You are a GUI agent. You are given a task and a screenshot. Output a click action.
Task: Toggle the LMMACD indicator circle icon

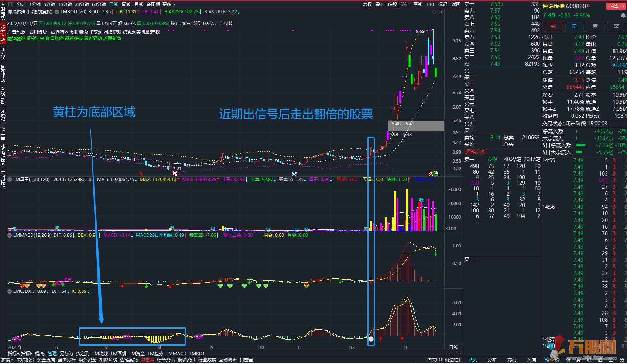coord(10,235)
